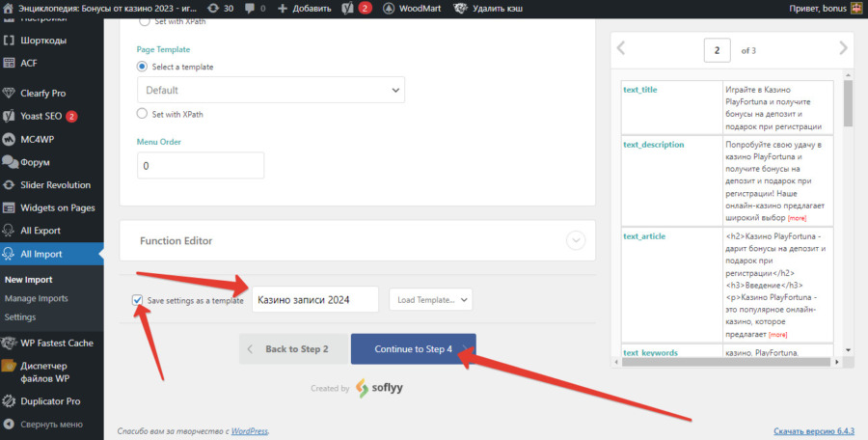Click the Удалить кэш cheetah icon
The width and height of the screenshot is (868, 440).
click(x=461, y=9)
